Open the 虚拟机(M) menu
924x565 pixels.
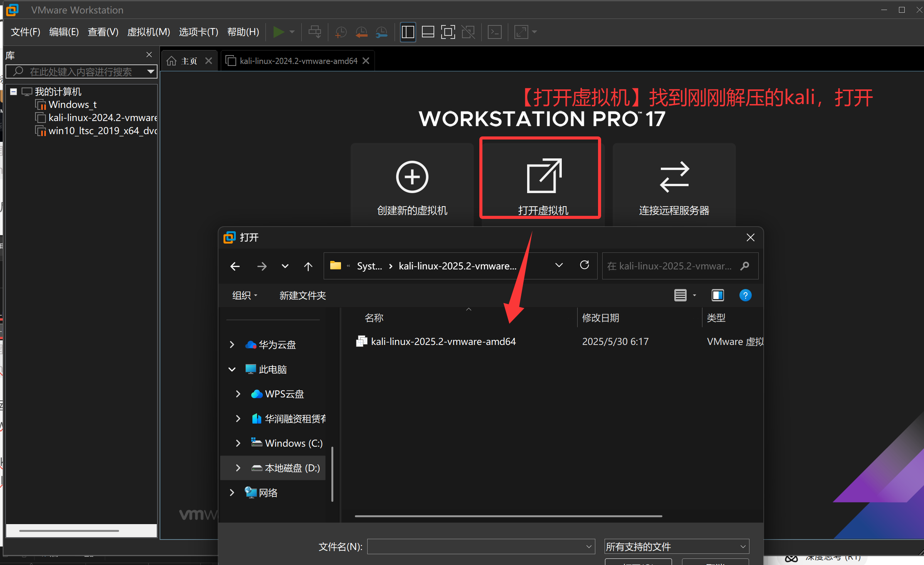point(149,32)
